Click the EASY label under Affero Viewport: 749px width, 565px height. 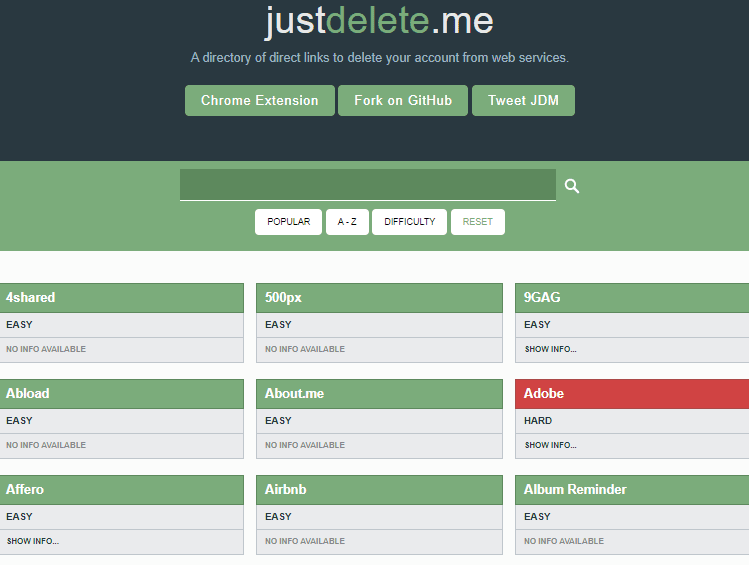point(19,517)
